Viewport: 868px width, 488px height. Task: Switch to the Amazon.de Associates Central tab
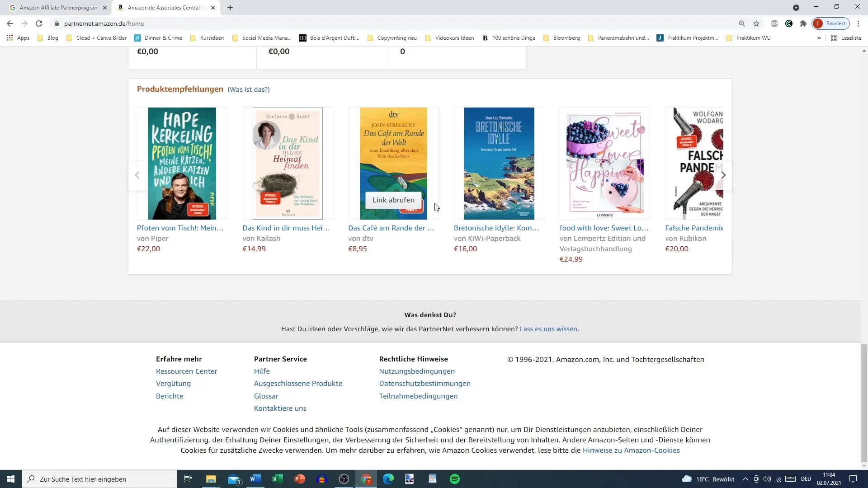[x=165, y=8]
